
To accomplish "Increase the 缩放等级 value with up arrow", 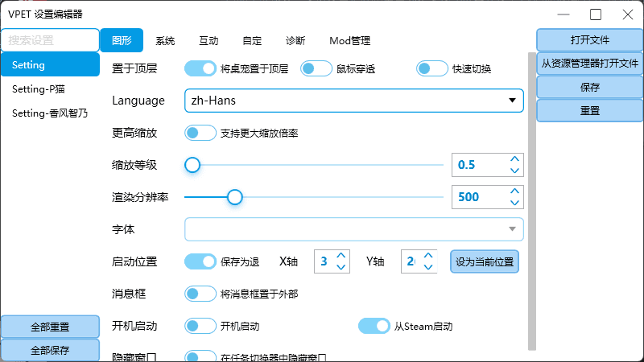I will pos(514,159).
